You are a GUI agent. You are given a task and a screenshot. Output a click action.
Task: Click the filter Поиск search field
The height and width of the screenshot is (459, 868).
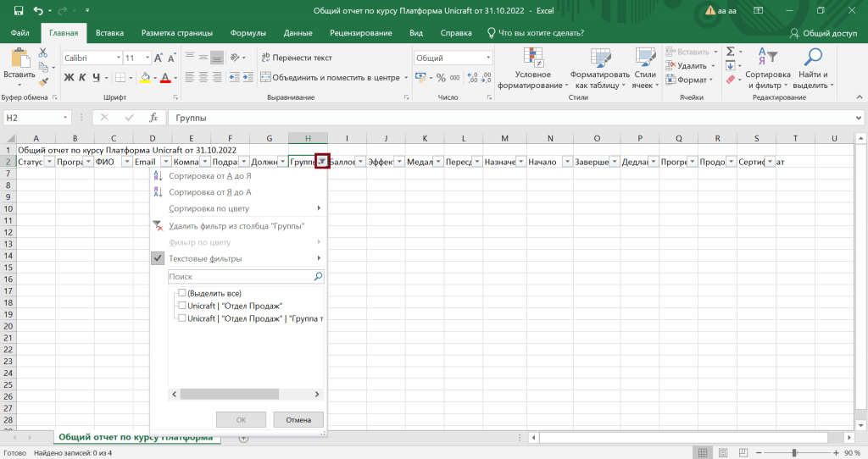pyautogui.click(x=240, y=277)
